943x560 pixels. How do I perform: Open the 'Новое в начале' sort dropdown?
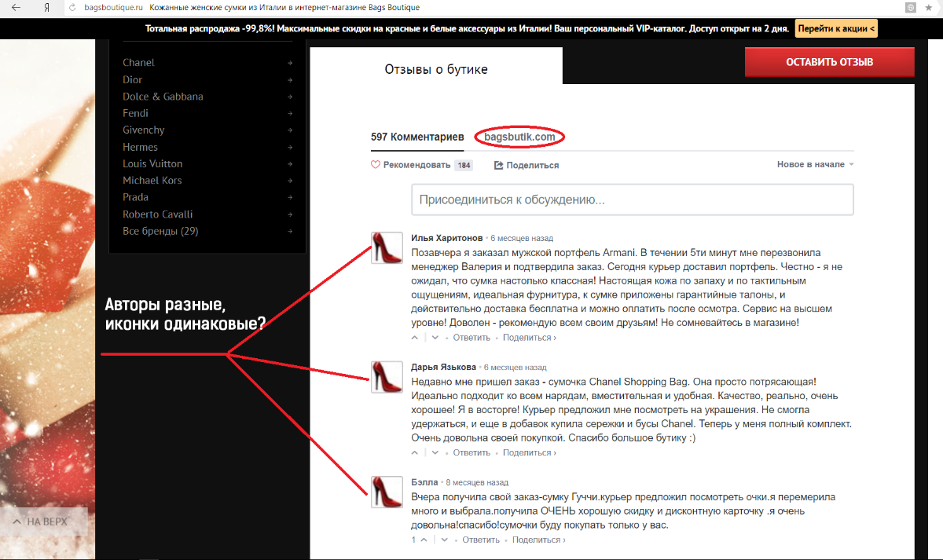click(815, 164)
